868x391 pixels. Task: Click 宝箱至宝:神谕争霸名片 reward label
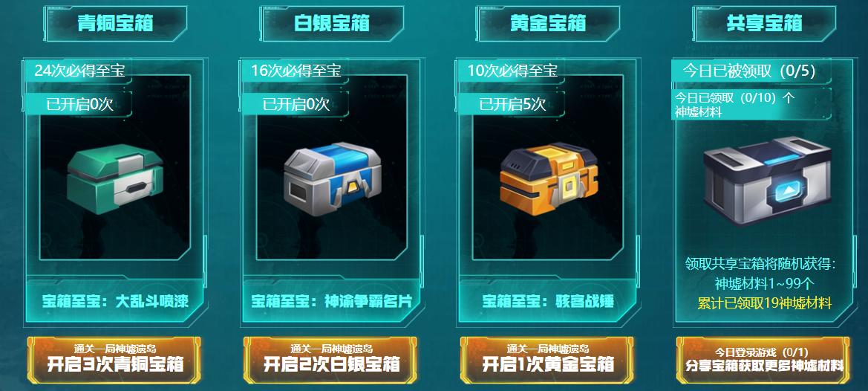(332, 302)
